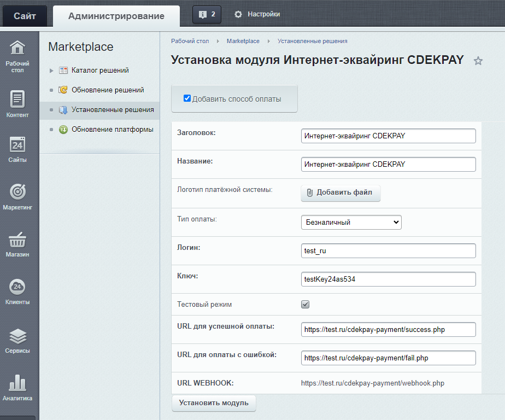Toggle the Добавить способ оплаты checkbox
The image size is (505, 420).
[187, 98]
